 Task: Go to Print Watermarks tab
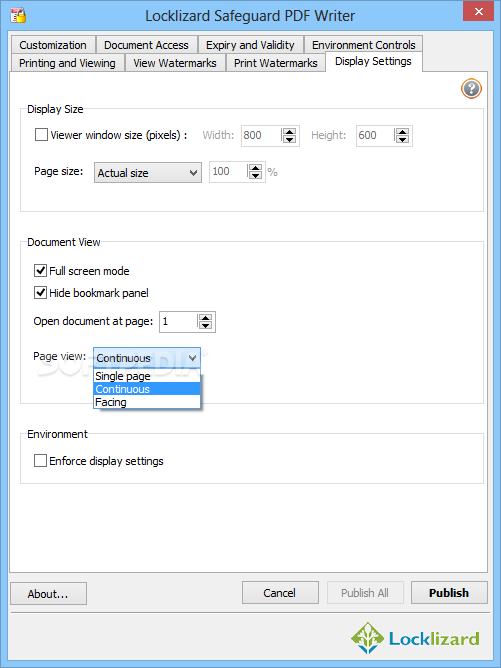(x=276, y=63)
